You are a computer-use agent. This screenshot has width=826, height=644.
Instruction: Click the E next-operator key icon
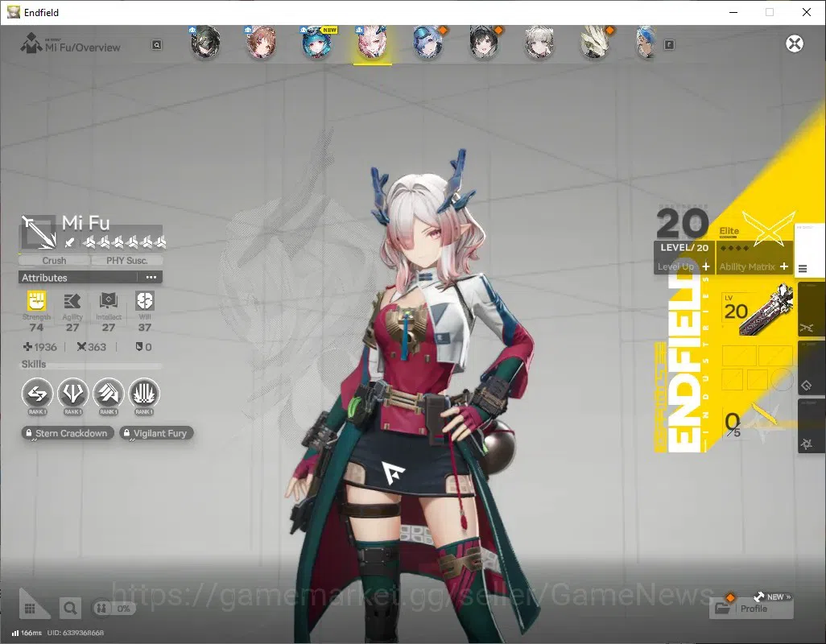point(669,45)
